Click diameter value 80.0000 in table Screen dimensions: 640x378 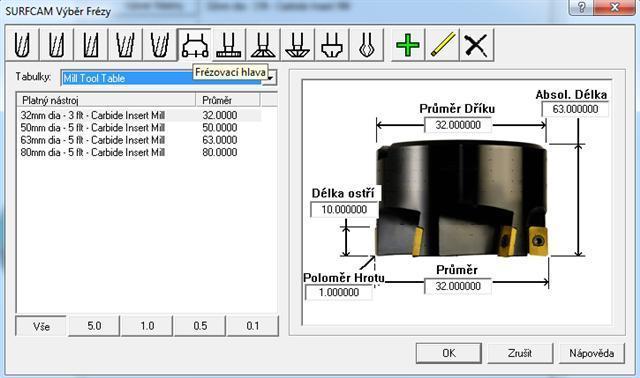220,152
